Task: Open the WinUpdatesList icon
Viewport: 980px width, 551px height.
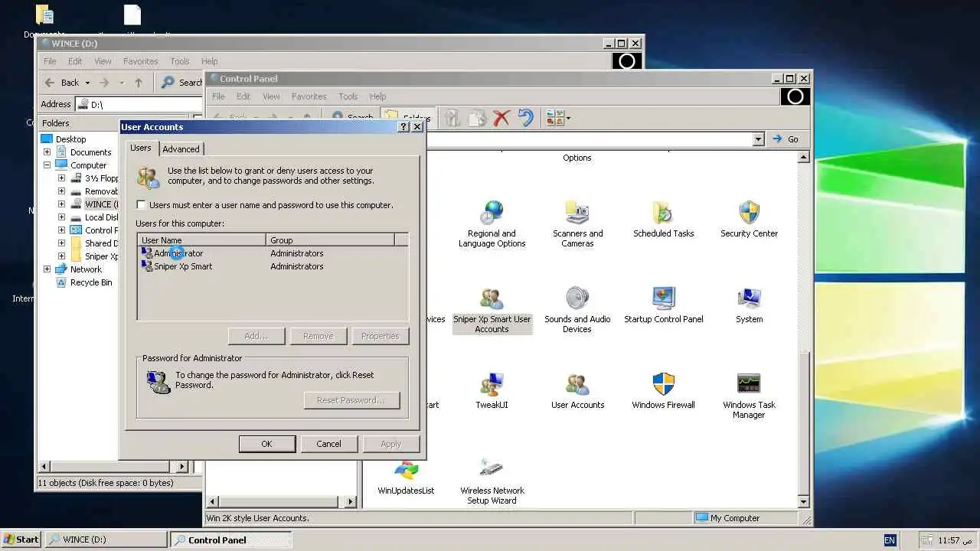Action: 406,477
